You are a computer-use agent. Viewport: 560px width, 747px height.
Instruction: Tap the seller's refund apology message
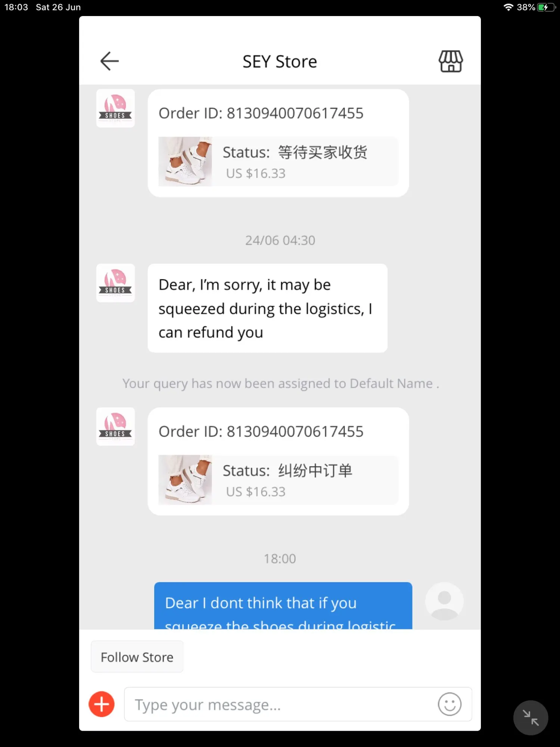pos(267,308)
